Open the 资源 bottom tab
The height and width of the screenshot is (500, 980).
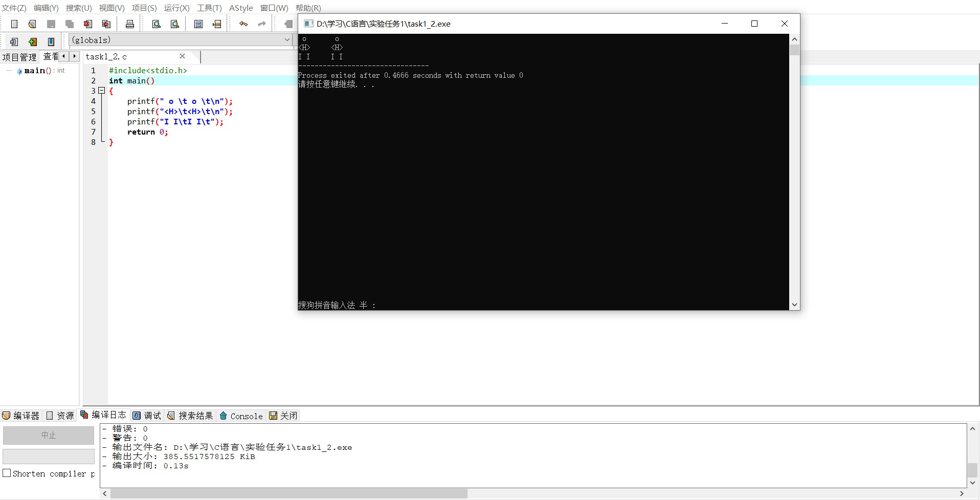(x=60, y=416)
